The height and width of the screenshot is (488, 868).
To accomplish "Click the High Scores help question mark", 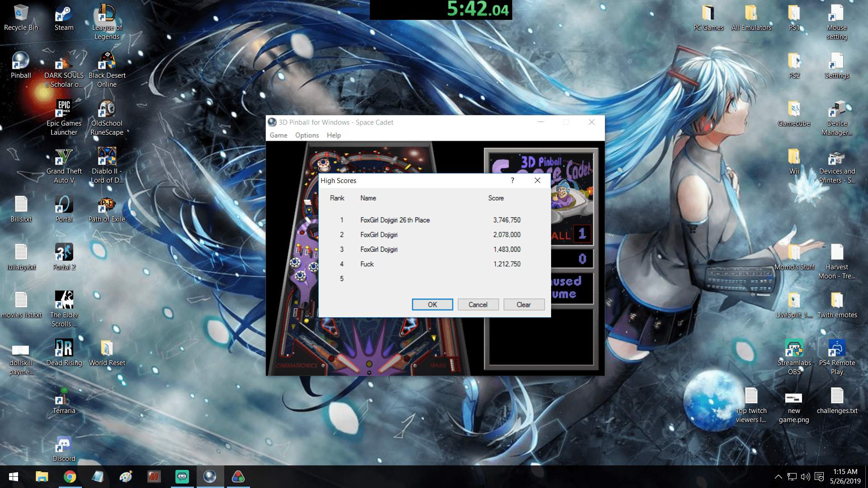I will 512,180.
